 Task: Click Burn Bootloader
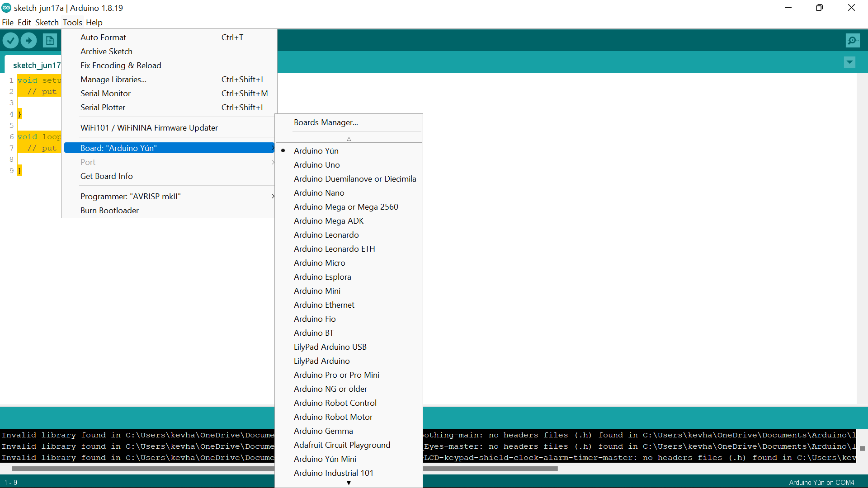pos(109,210)
